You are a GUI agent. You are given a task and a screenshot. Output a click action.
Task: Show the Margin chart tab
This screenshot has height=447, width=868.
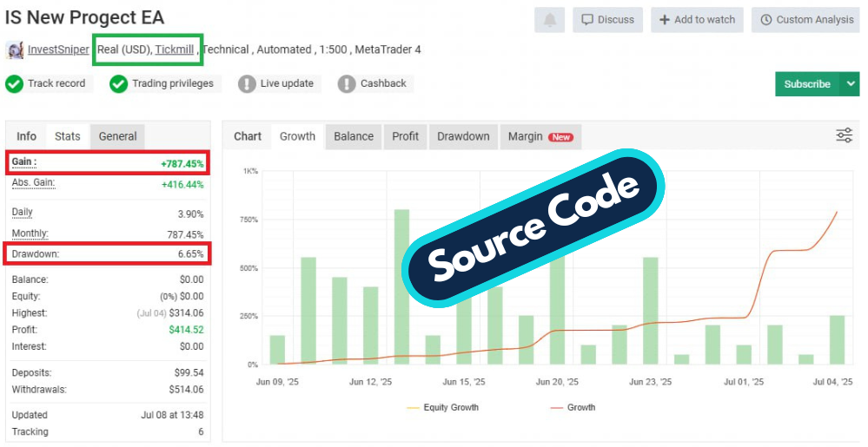539,136
